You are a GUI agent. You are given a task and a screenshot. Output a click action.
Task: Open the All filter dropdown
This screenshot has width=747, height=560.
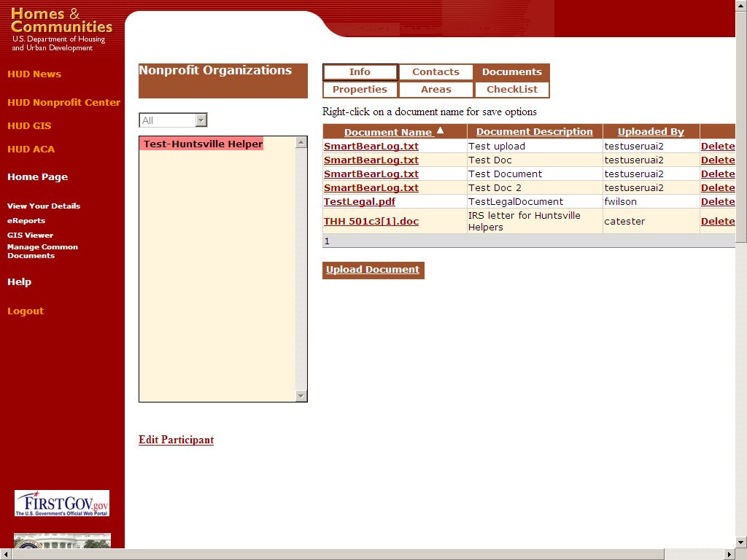click(x=173, y=120)
